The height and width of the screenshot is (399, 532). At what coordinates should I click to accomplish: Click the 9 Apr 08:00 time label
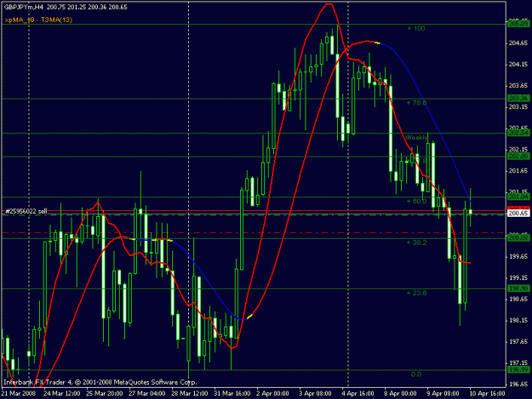pyautogui.click(x=443, y=394)
